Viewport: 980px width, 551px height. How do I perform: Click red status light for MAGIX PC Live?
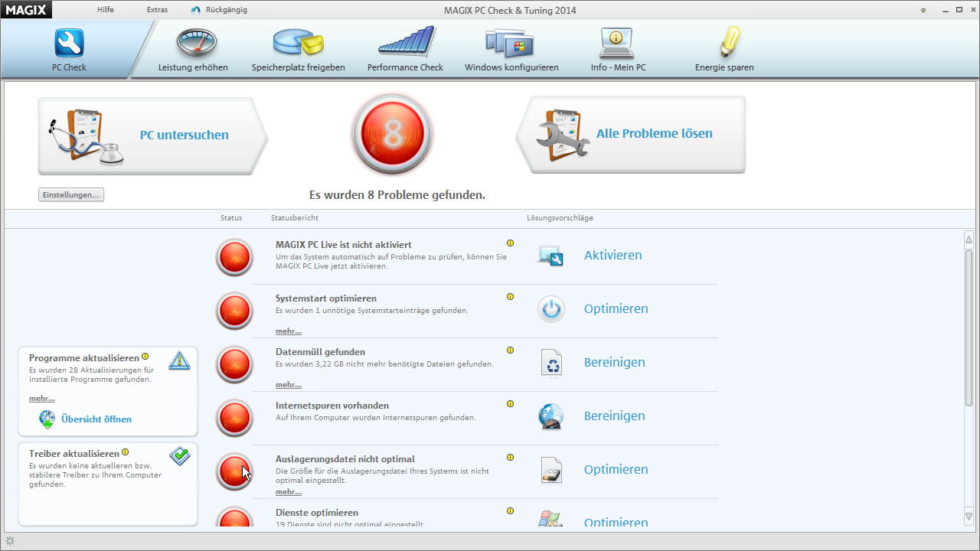pyautogui.click(x=234, y=257)
